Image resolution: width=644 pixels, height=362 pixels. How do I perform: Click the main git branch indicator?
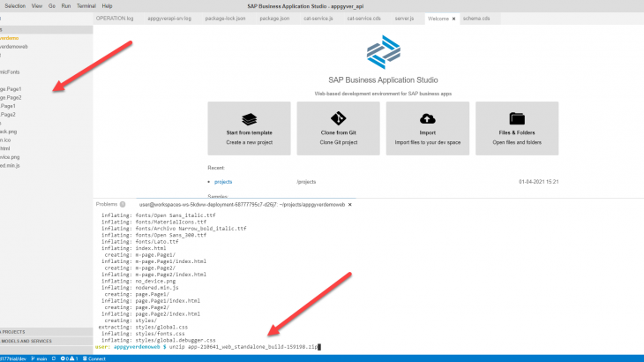tap(39, 358)
